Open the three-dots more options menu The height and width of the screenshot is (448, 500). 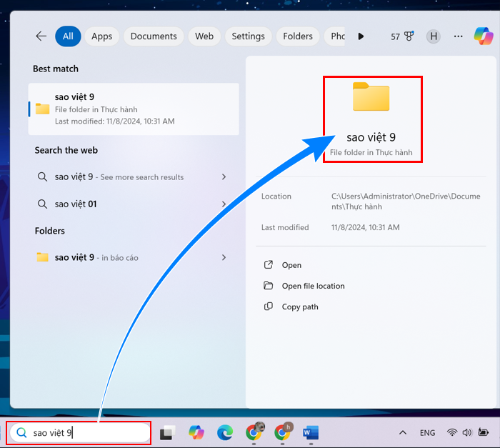click(x=459, y=36)
